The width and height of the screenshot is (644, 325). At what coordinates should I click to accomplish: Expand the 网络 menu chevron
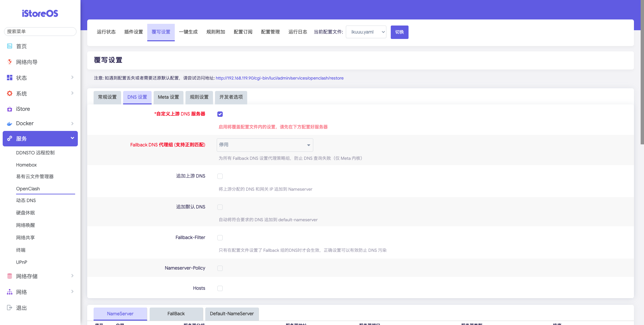72,292
